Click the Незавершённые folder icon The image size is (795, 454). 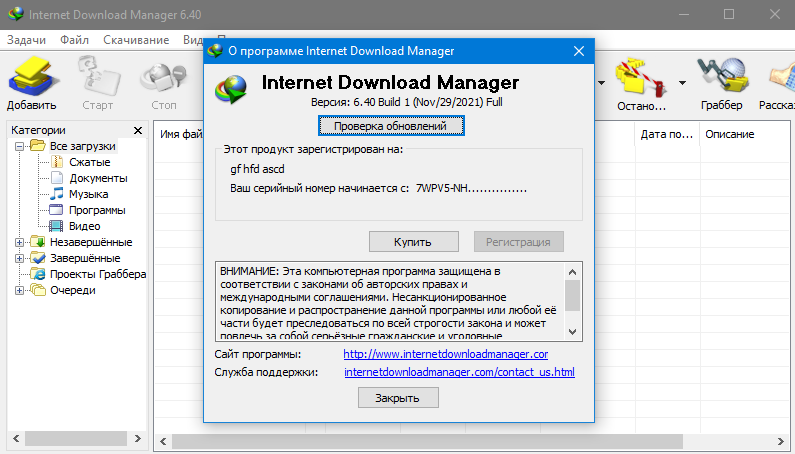coord(38,242)
